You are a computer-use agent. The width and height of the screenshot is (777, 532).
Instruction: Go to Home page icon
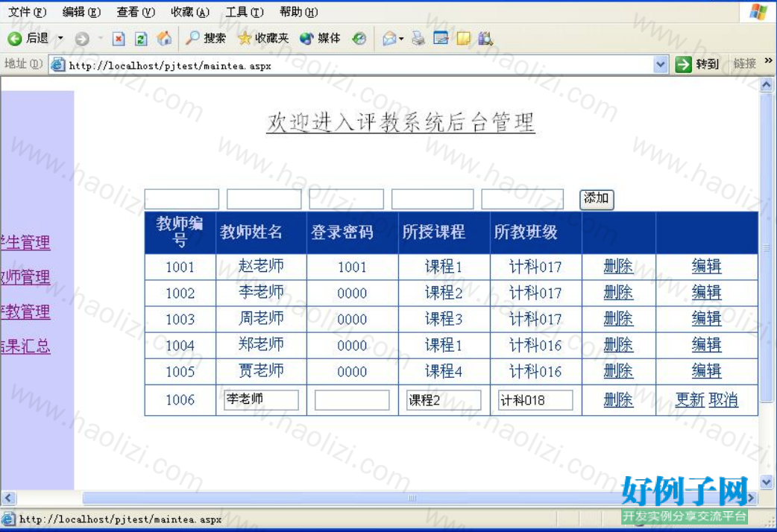click(164, 38)
